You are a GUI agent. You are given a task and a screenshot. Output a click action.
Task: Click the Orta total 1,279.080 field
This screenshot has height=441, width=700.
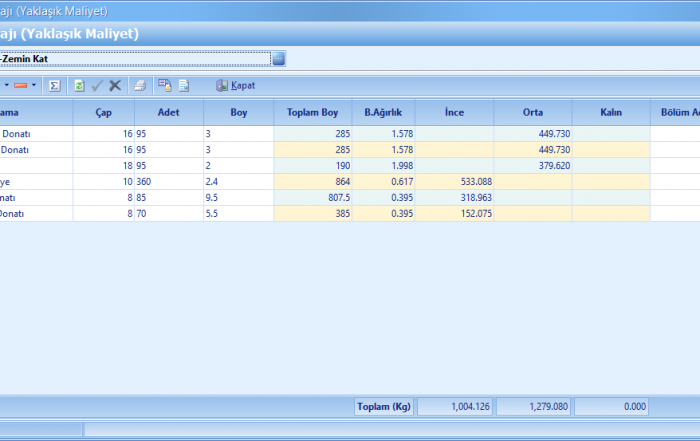click(533, 406)
